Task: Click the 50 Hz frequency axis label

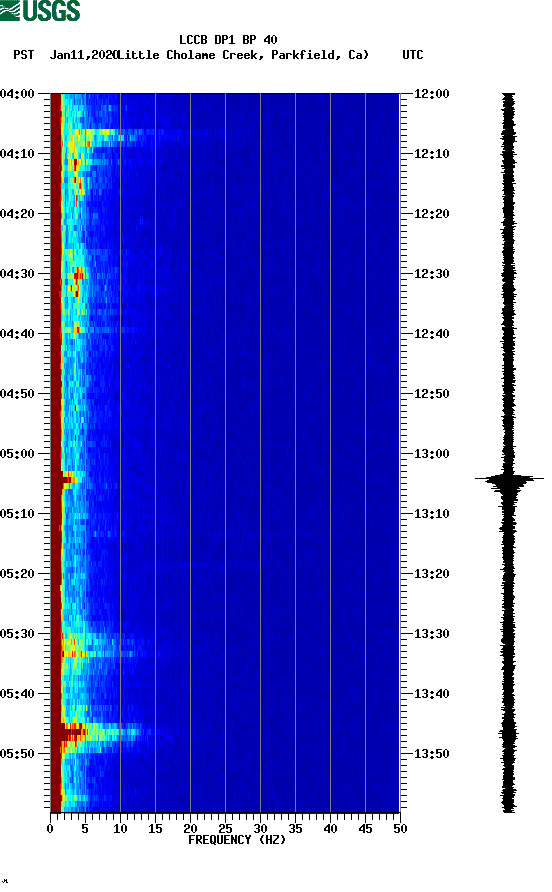Action: pos(400,829)
